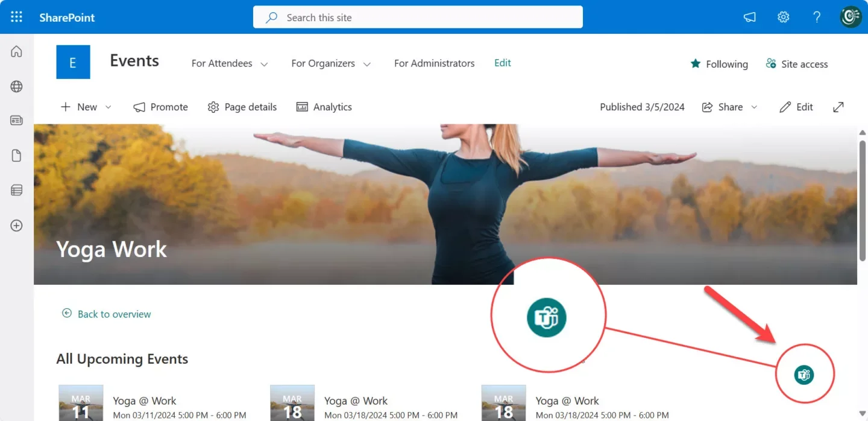This screenshot has width=868, height=421.
Task: Open the New dropdown menu
Action: (86, 107)
